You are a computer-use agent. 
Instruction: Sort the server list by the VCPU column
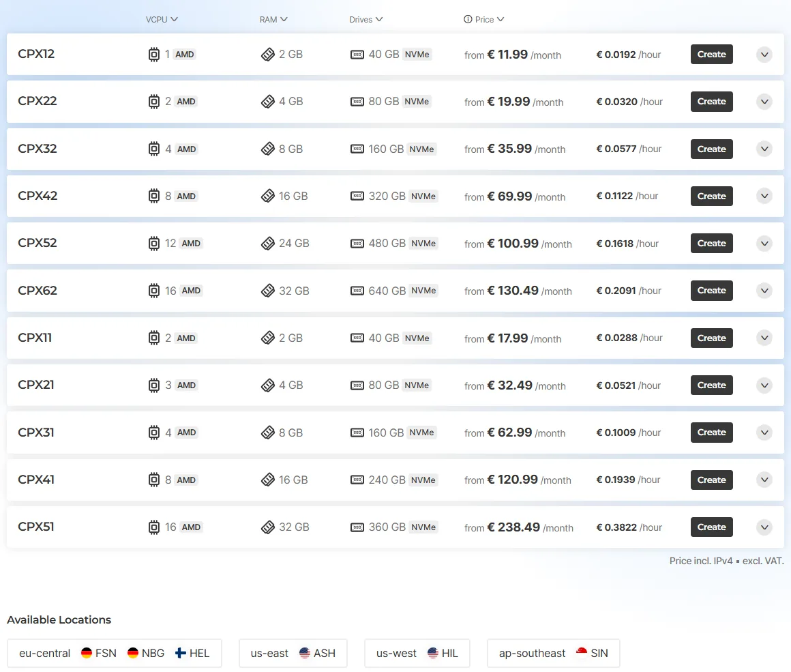(162, 19)
